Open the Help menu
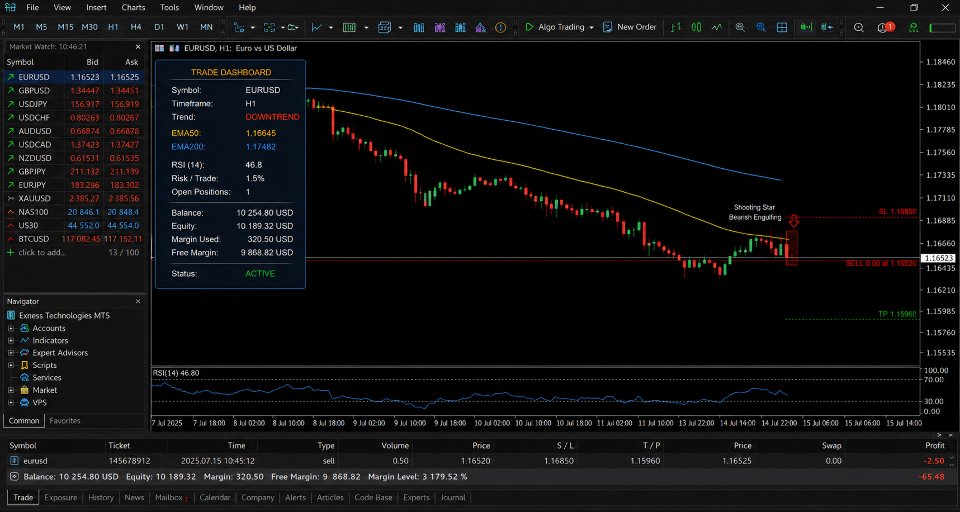This screenshot has width=960, height=512. (x=247, y=7)
